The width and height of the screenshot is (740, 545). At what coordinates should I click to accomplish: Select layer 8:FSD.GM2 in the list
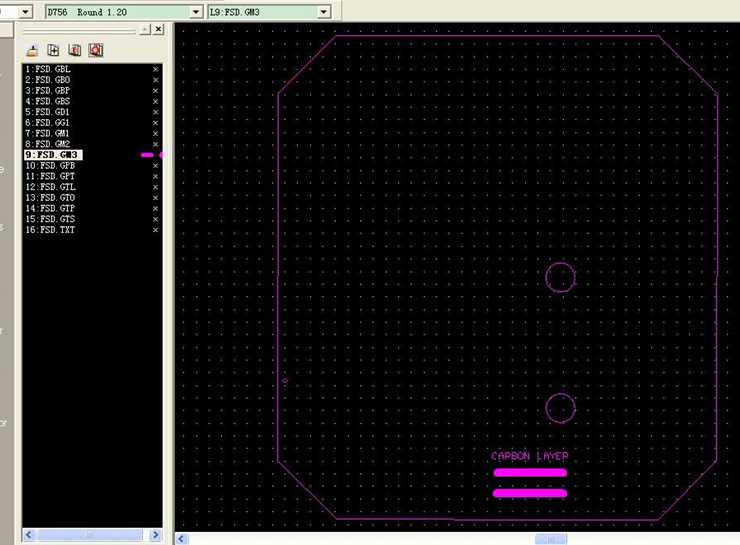(x=47, y=144)
